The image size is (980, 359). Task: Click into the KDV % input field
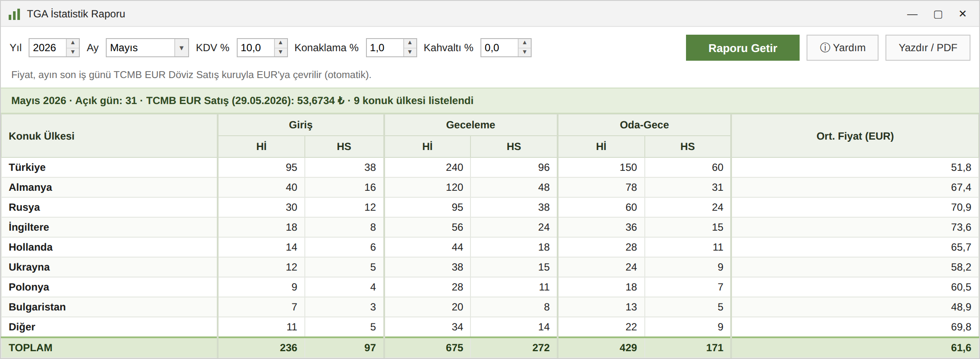pyautogui.click(x=255, y=48)
